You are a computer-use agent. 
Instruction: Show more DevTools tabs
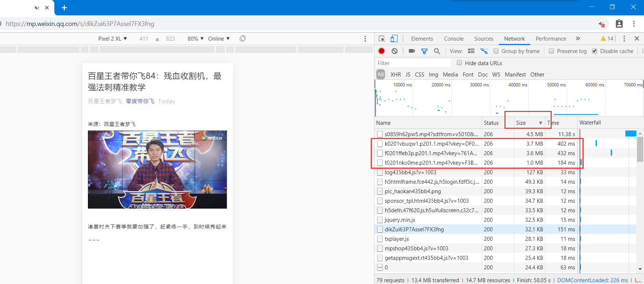pyautogui.click(x=578, y=38)
